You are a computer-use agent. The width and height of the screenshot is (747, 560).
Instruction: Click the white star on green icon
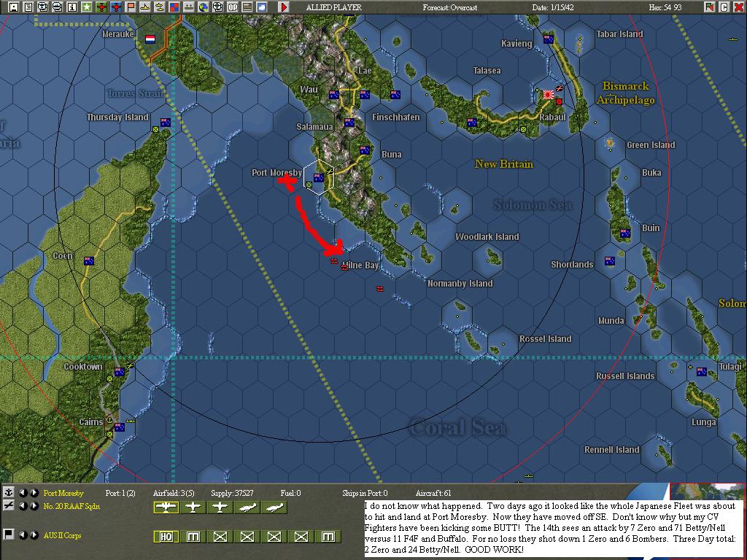point(86,7)
